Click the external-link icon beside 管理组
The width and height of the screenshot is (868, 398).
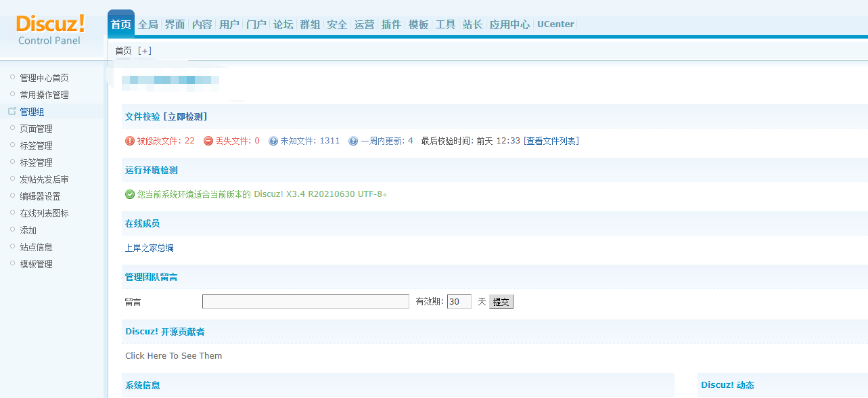11,110
